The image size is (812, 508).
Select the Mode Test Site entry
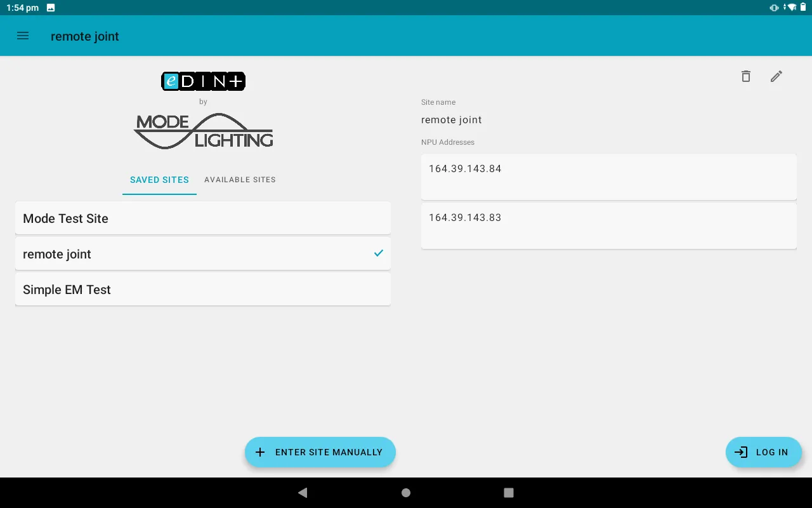203,218
